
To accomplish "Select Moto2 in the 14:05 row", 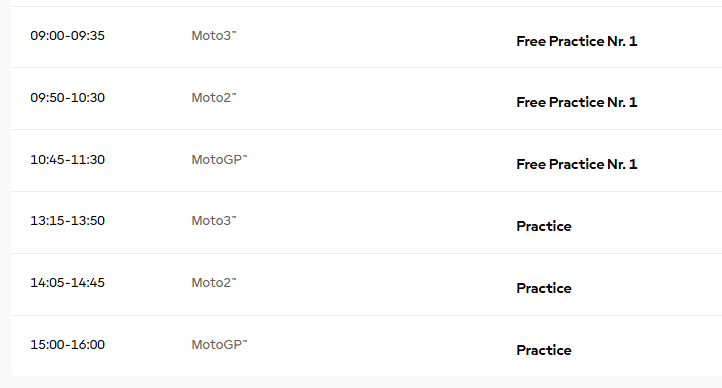I will click(x=214, y=283).
